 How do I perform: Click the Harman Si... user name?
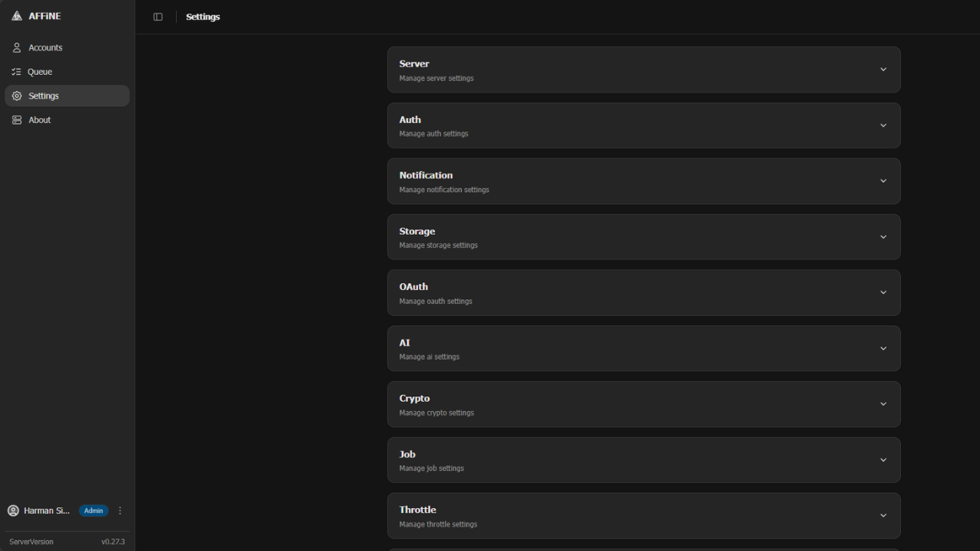point(47,510)
